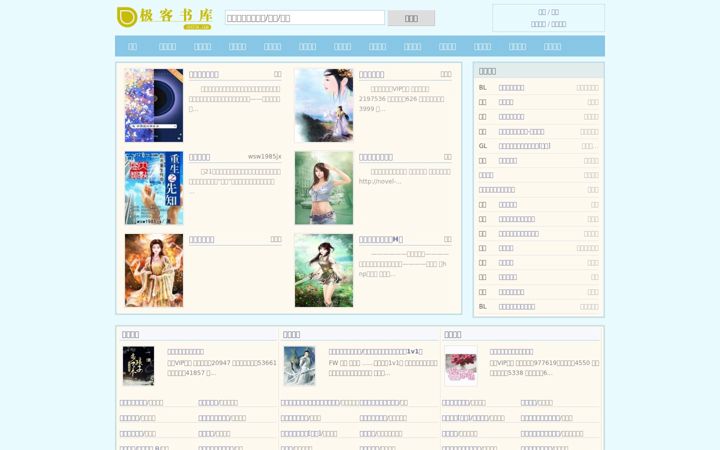Open the 重生之先知 book cover
Viewport: 720px width, 450px height.
click(x=154, y=188)
